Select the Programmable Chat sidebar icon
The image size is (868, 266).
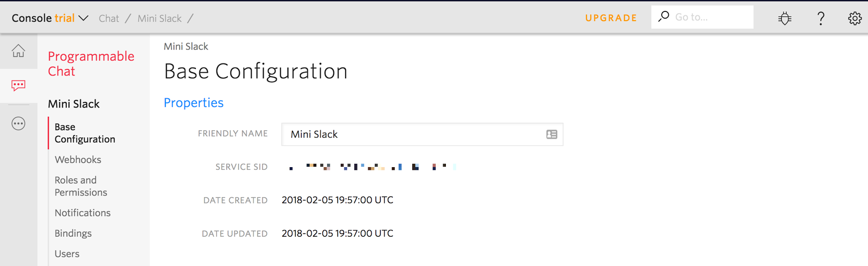[x=18, y=85]
